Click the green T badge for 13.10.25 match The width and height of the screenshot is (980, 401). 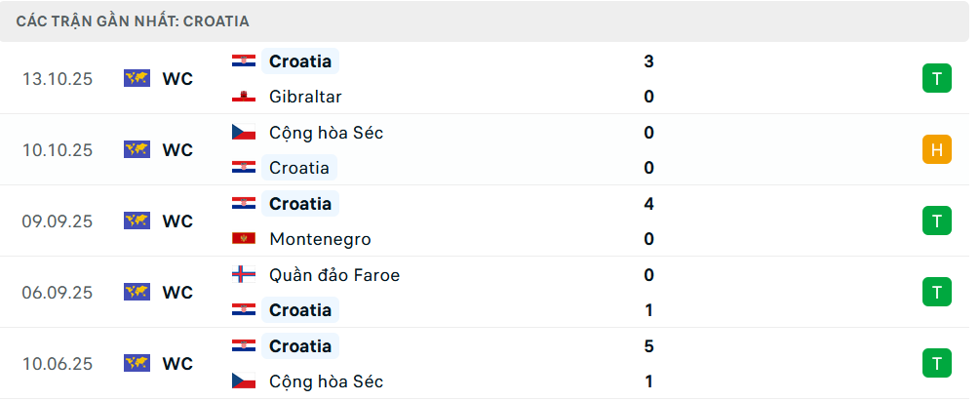[x=936, y=79]
